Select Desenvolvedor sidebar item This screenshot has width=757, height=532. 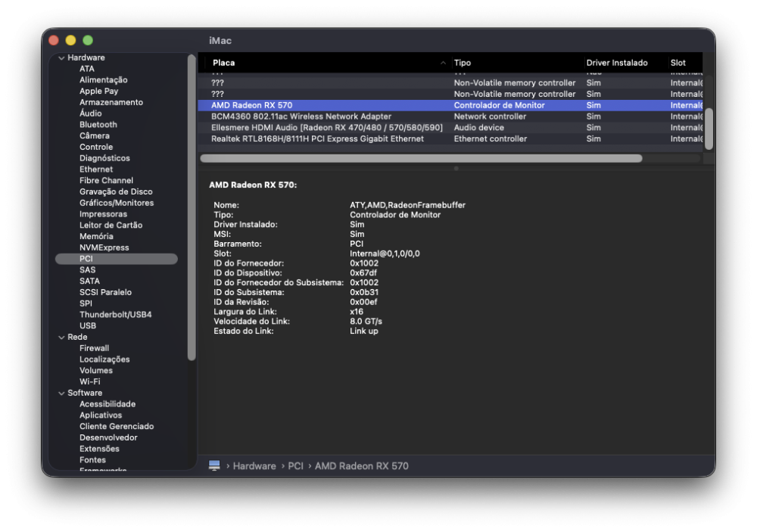108,437
